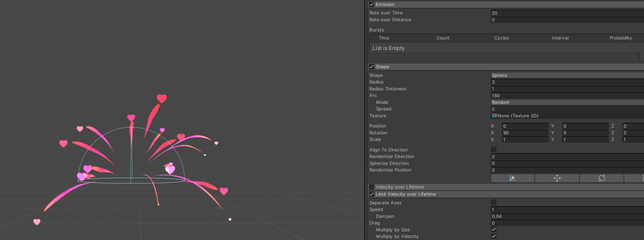Enable Velocity over Lifetime module
This screenshot has height=240, width=644.
[x=372, y=187]
